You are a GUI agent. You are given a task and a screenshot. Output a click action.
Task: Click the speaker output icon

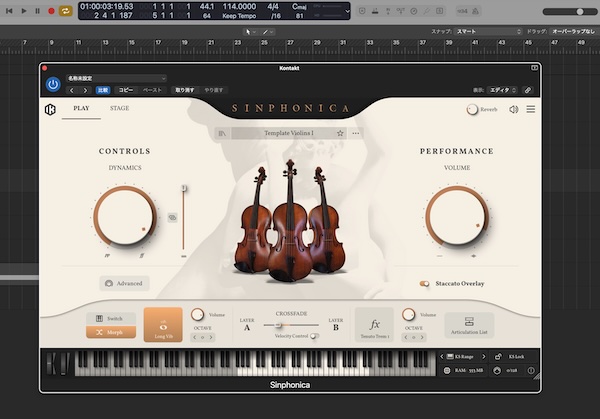[514, 109]
